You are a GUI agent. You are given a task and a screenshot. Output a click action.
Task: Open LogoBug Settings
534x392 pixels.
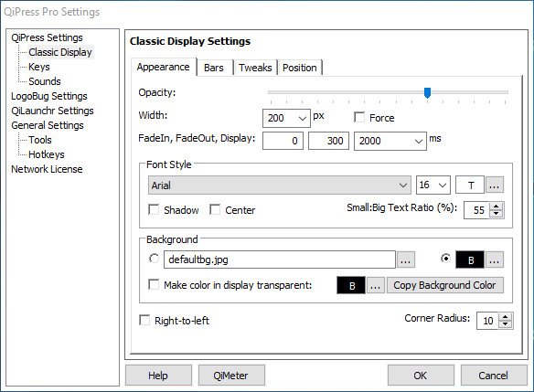point(49,96)
